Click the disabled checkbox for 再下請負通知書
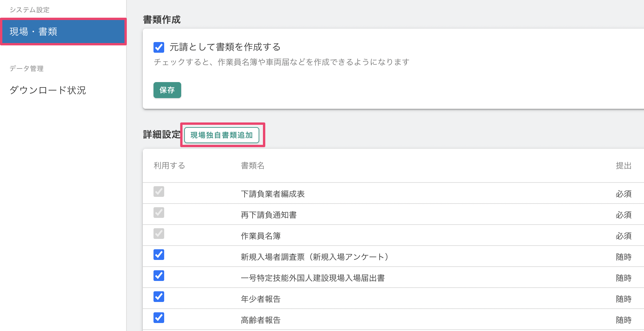Viewport: 644px width, 331px height. click(x=159, y=213)
